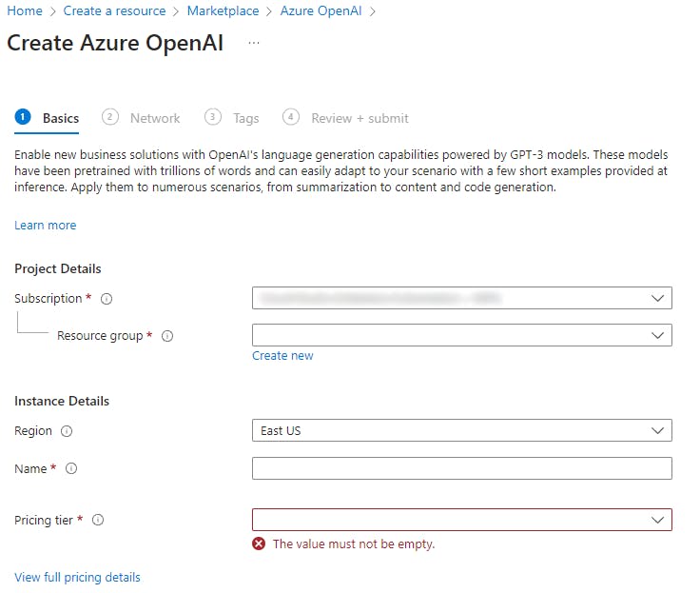The width and height of the screenshot is (700, 593).
Task: Click Create new resource group link
Action: click(282, 356)
